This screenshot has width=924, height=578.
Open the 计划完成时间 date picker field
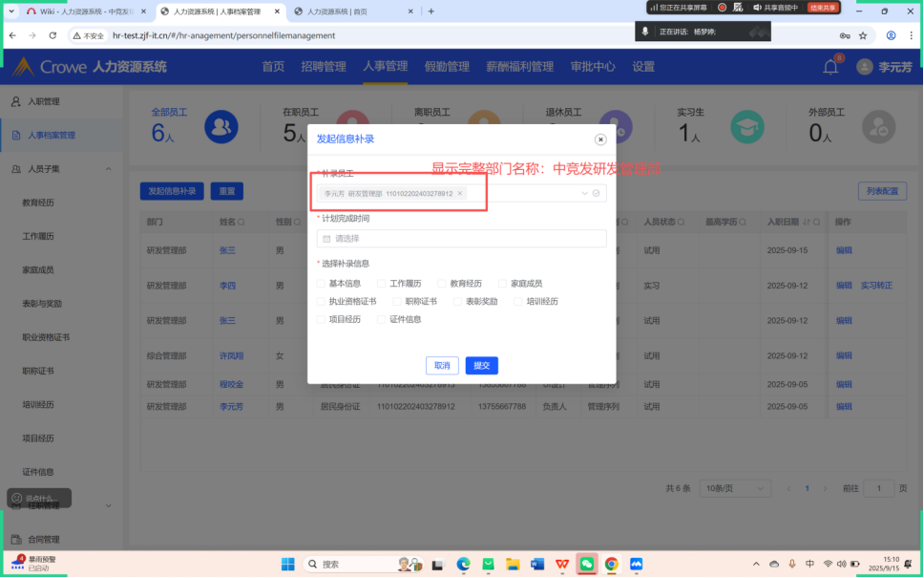[x=461, y=238]
